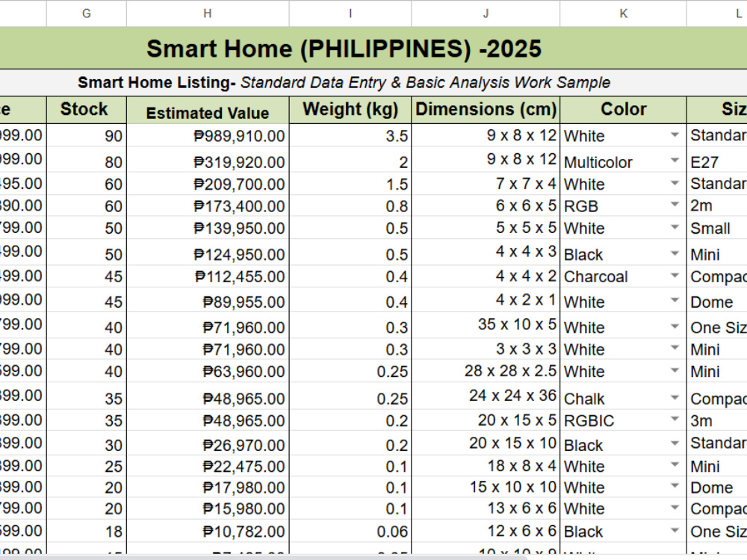Viewport: 747px width, 560px height.
Task: Select the E27 size cell
Action: coord(717,160)
